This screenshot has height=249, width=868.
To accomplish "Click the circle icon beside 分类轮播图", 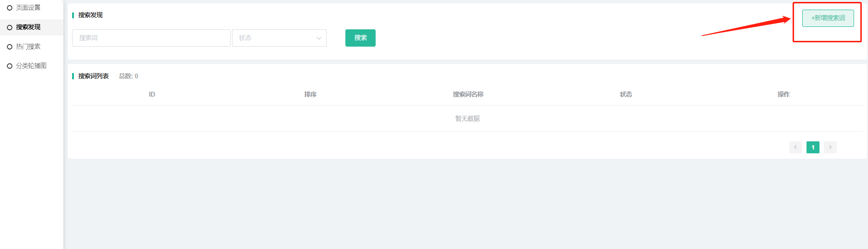I will (x=10, y=66).
